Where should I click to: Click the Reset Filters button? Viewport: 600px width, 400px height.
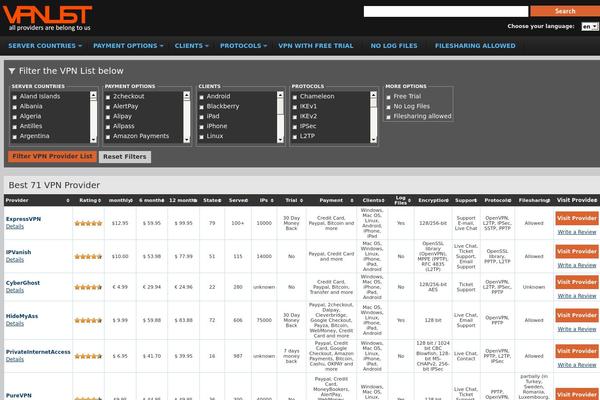click(125, 157)
